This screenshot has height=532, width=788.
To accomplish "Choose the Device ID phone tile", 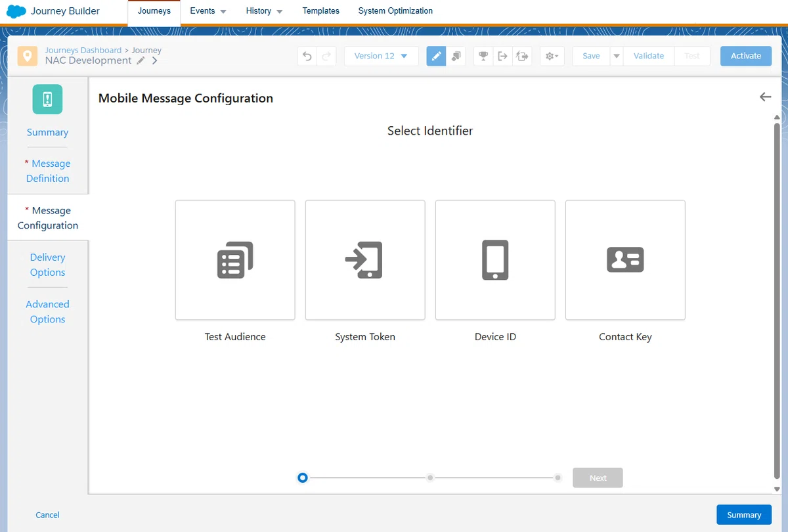I will (x=495, y=260).
